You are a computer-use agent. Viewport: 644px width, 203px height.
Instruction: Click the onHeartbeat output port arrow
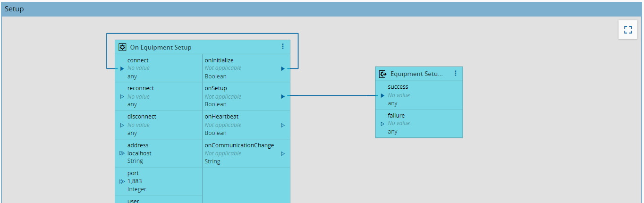(x=283, y=125)
